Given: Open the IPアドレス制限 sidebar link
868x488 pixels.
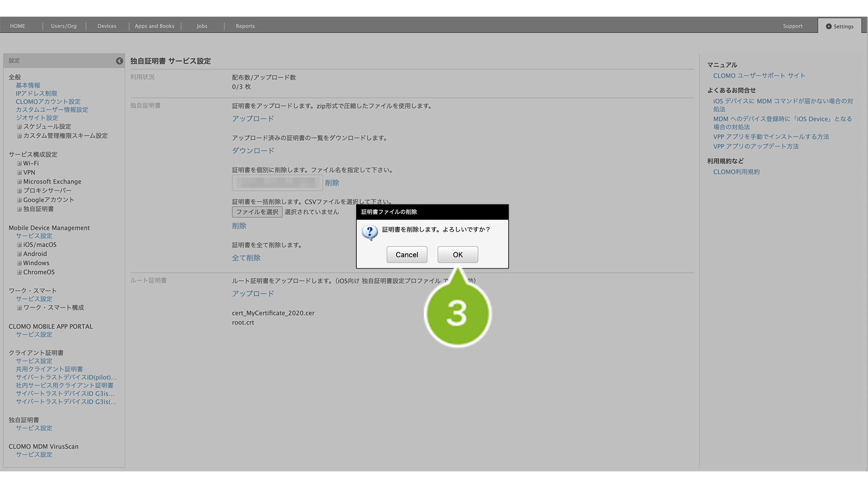Looking at the screenshot, I should point(36,94).
